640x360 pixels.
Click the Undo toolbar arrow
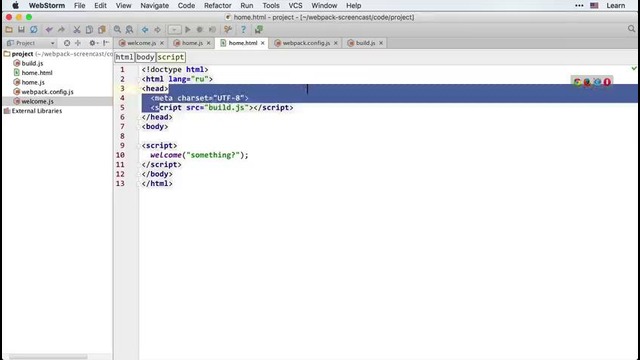click(x=49, y=29)
